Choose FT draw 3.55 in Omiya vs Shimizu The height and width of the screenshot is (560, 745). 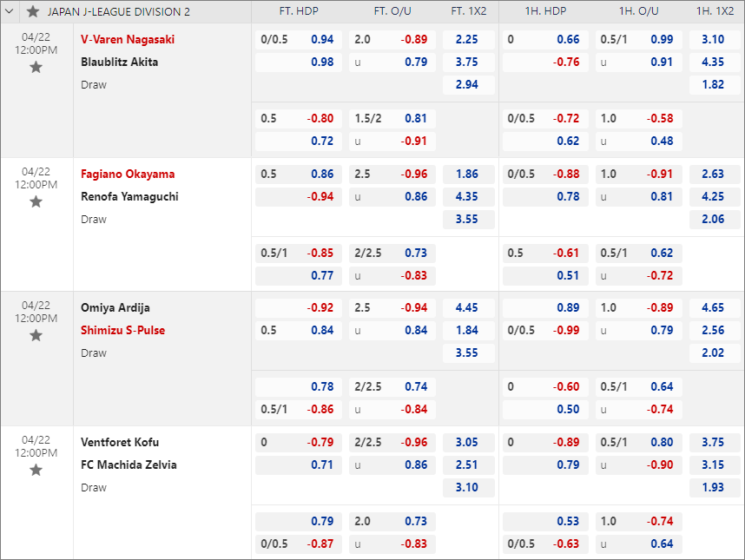point(469,352)
